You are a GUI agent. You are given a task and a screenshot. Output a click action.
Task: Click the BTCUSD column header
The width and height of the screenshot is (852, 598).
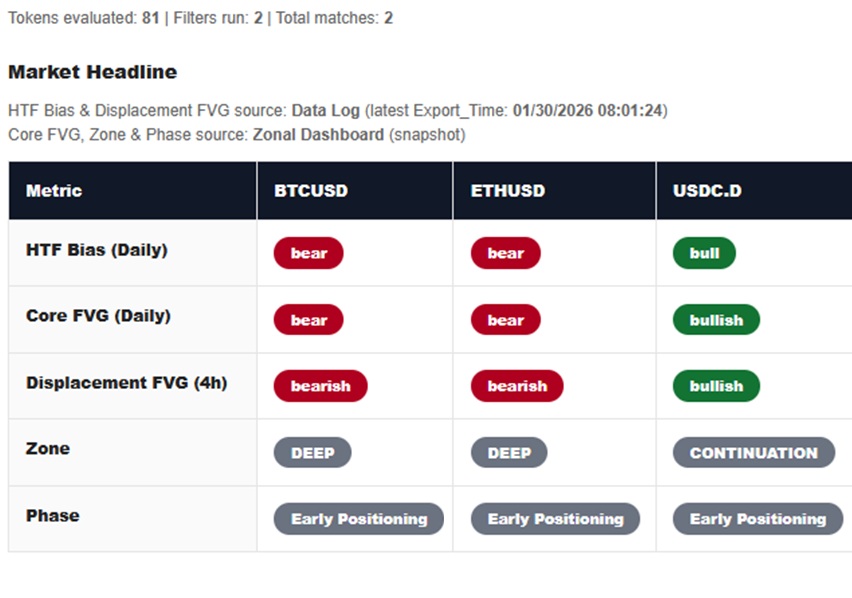[311, 190]
